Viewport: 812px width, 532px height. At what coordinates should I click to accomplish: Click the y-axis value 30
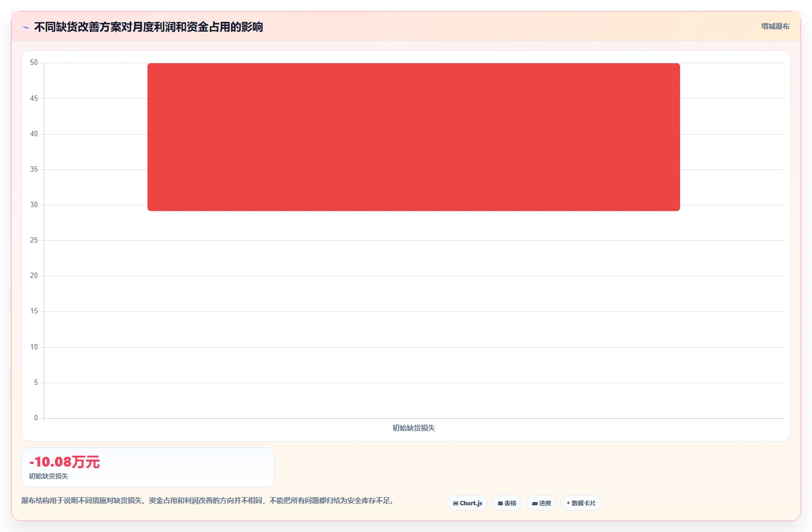34,205
